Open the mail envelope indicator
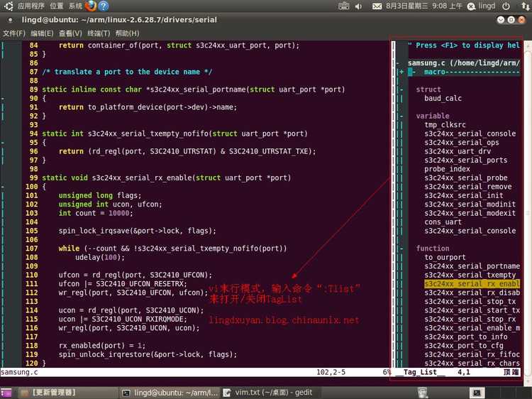 click(377, 6)
